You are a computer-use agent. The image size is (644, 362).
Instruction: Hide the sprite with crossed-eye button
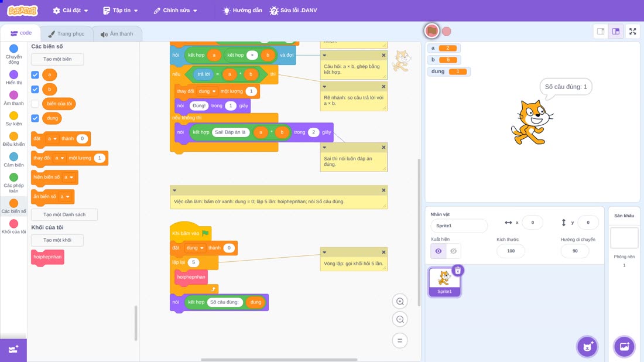tap(453, 251)
